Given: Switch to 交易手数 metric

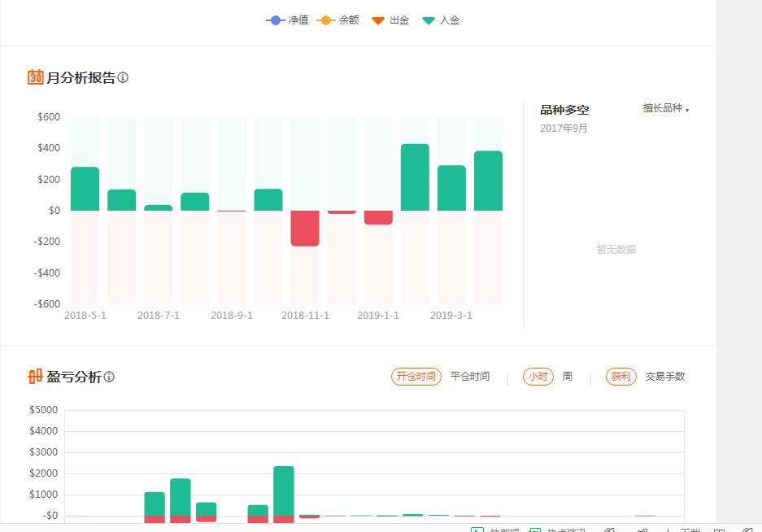Looking at the screenshot, I should (x=664, y=377).
